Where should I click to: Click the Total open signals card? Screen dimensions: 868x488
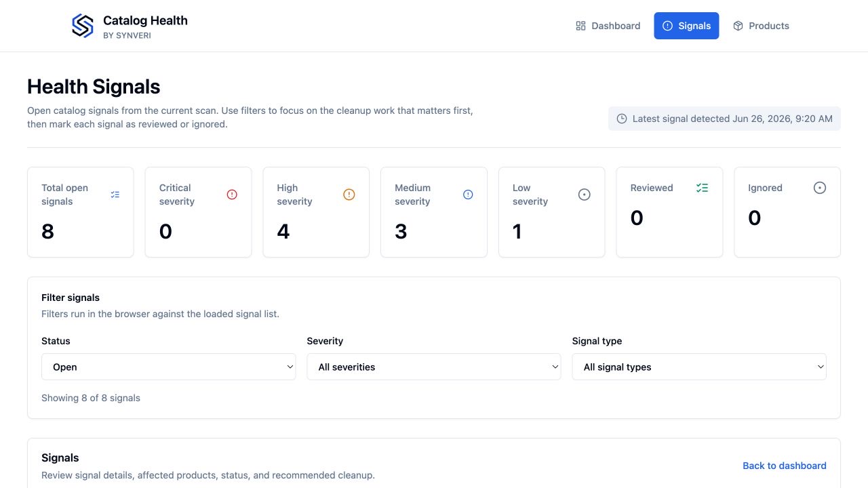pos(81,212)
